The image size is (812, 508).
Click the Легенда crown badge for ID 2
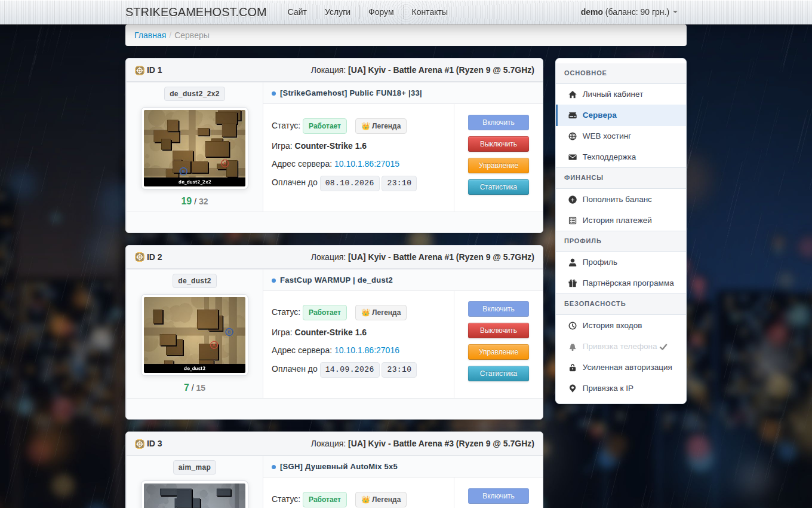(381, 313)
